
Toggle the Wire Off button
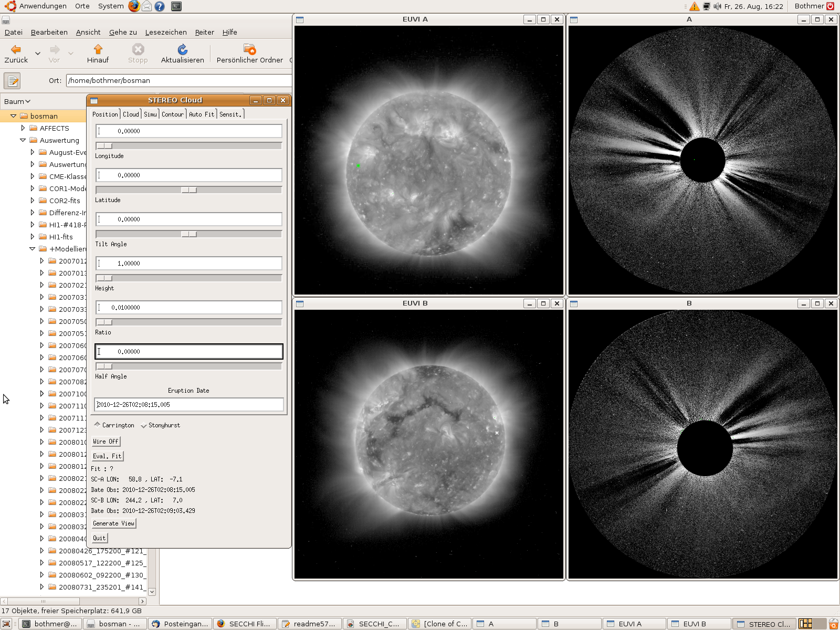point(106,442)
